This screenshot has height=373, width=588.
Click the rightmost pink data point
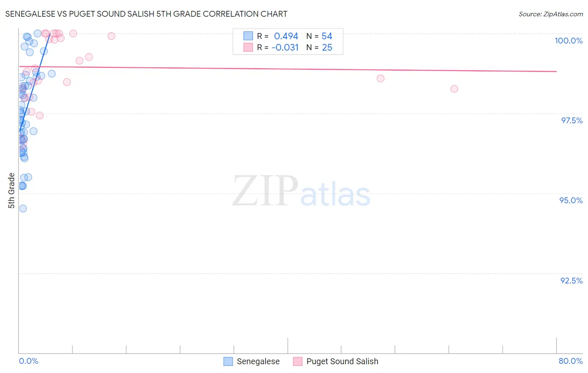coord(454,89)
